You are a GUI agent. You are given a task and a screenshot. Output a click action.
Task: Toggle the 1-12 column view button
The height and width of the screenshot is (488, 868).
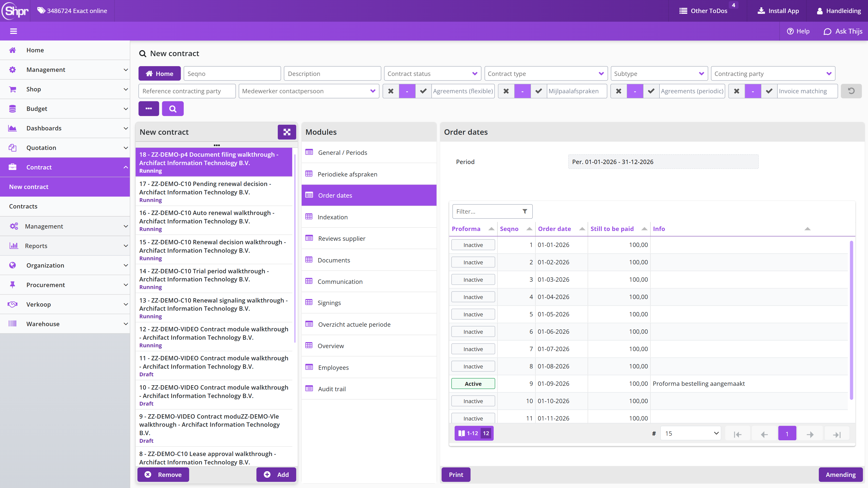click(474, 434)
